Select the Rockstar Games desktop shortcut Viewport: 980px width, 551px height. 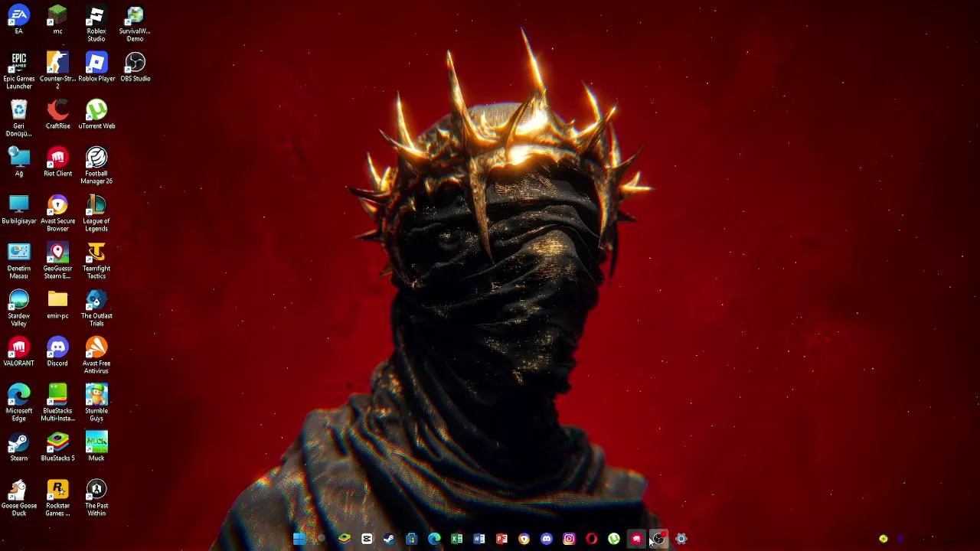pyautogui.click(x=57, y=498)
